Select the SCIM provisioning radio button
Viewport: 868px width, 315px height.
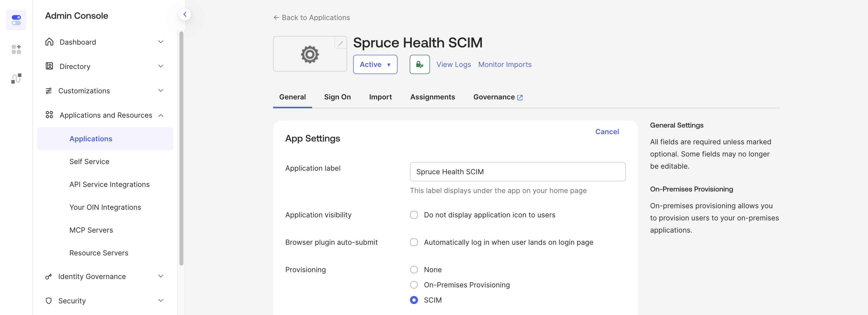pyautogui.click(x=414, y=300)
